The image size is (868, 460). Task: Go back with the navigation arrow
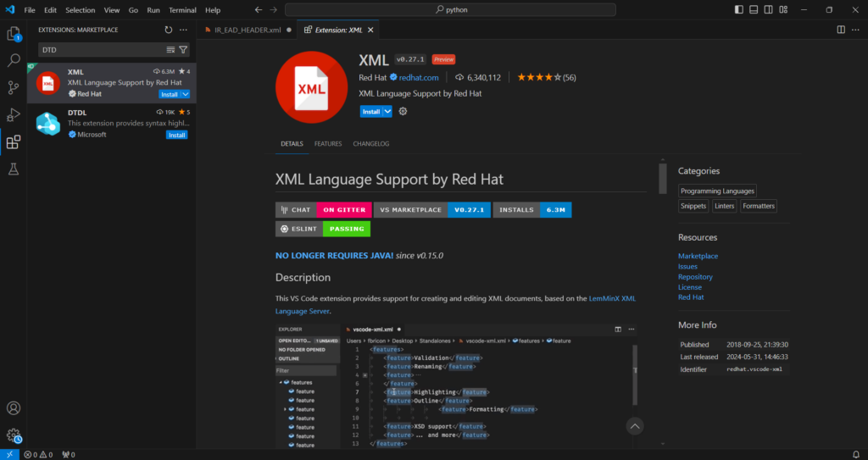259,10
